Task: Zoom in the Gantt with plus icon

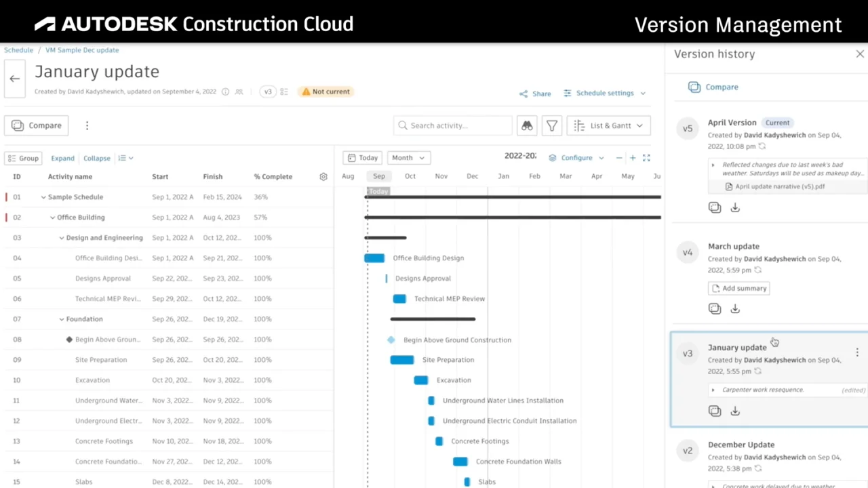Action: [633, 158]
